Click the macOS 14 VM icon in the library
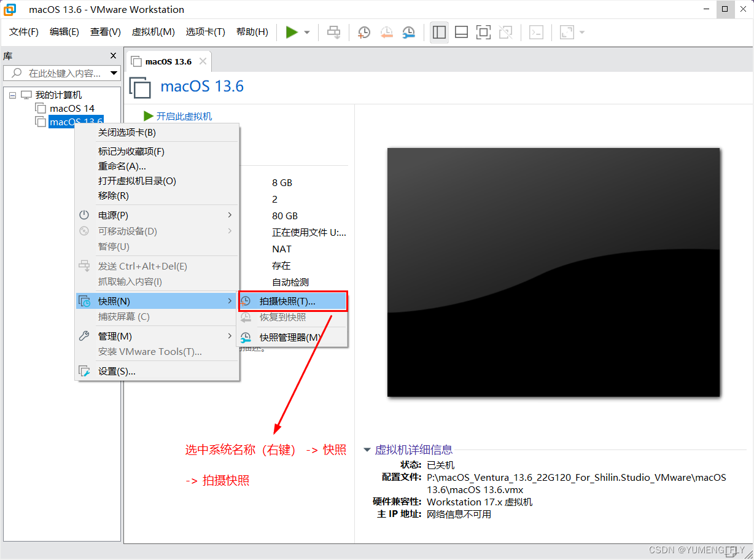Screen dimensions: 754x560 41,109
